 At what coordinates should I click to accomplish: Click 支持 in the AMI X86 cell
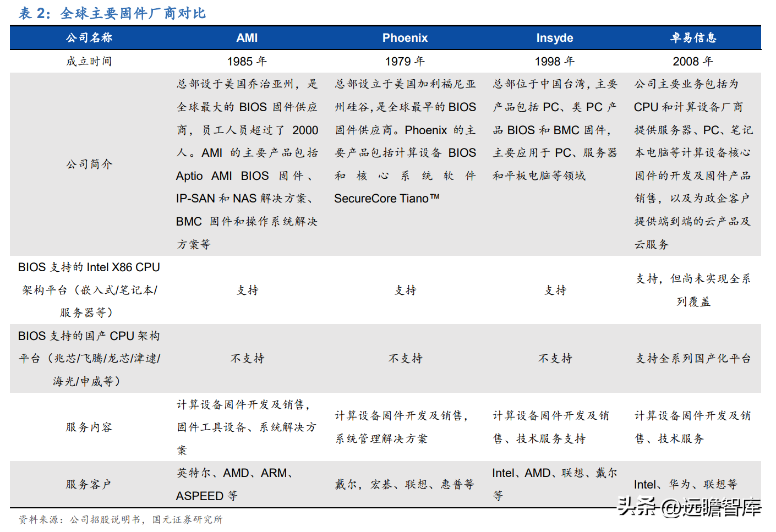tap(247, 290)
